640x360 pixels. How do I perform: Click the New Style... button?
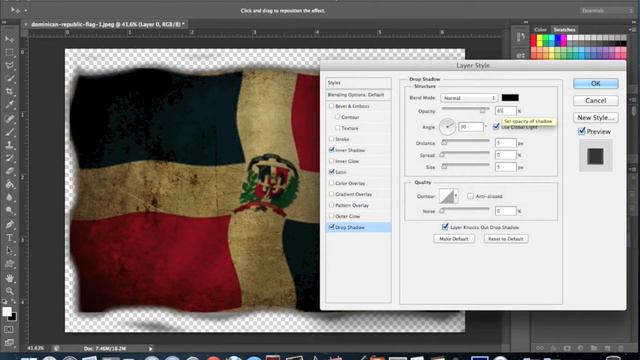tap(596, 118)
